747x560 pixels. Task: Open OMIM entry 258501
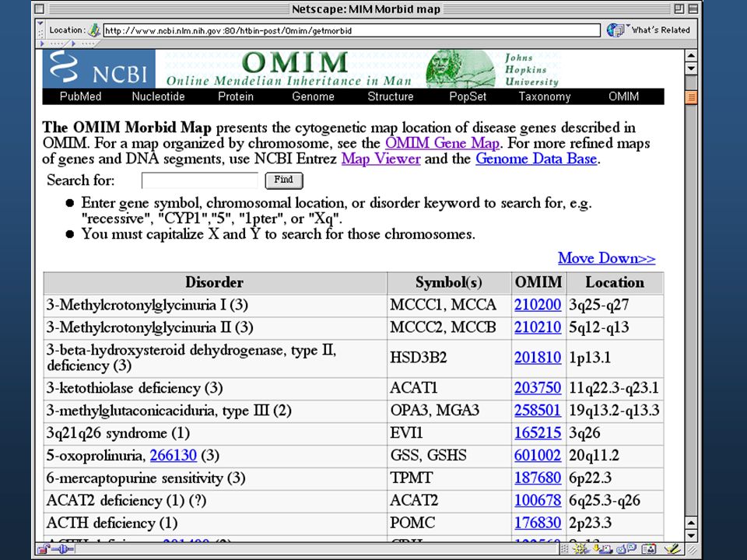coord(538,411)
